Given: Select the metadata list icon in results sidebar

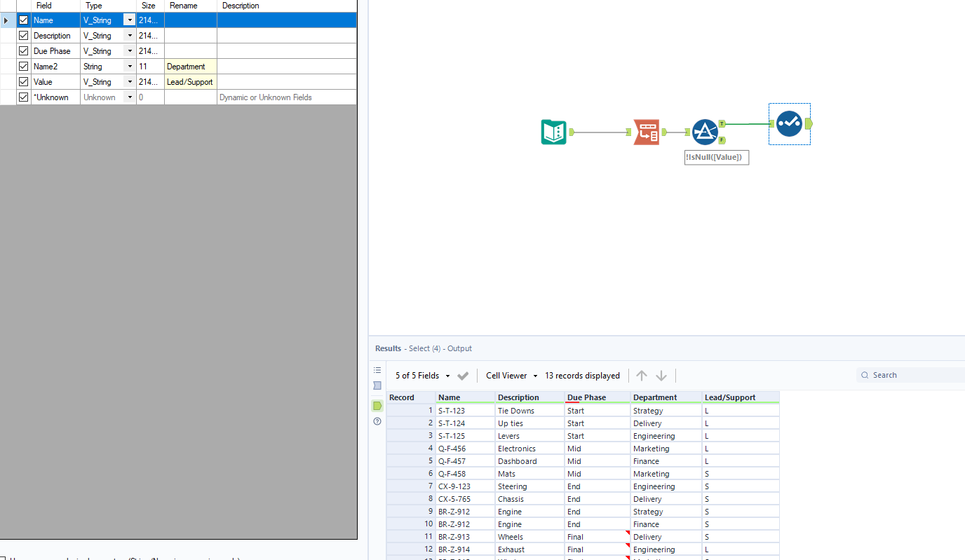Looking at the screenshot, I should [377, 369].
